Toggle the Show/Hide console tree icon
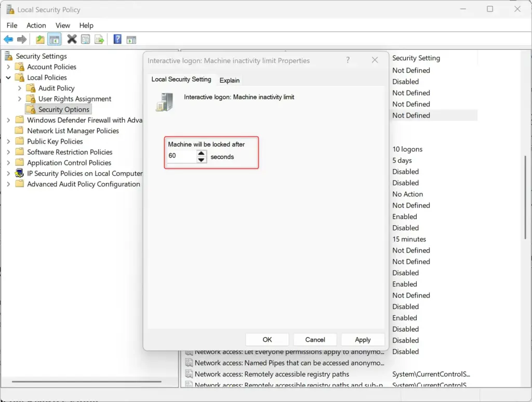The image size is (532, 402). [x=54, y=40]
